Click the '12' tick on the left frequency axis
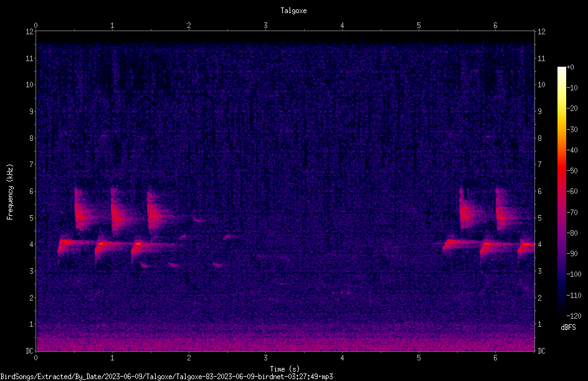 pos(30,32)
